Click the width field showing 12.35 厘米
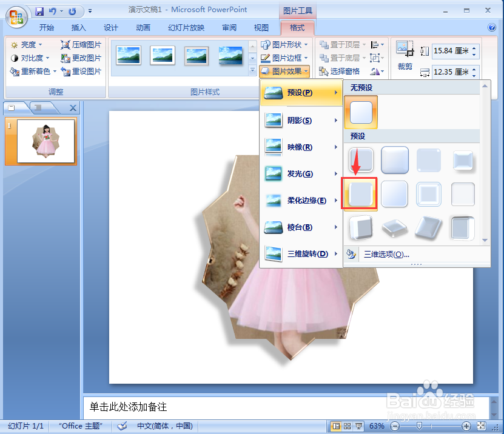Image resolution: width=504 pixels, height=434 pixels. 451,72
